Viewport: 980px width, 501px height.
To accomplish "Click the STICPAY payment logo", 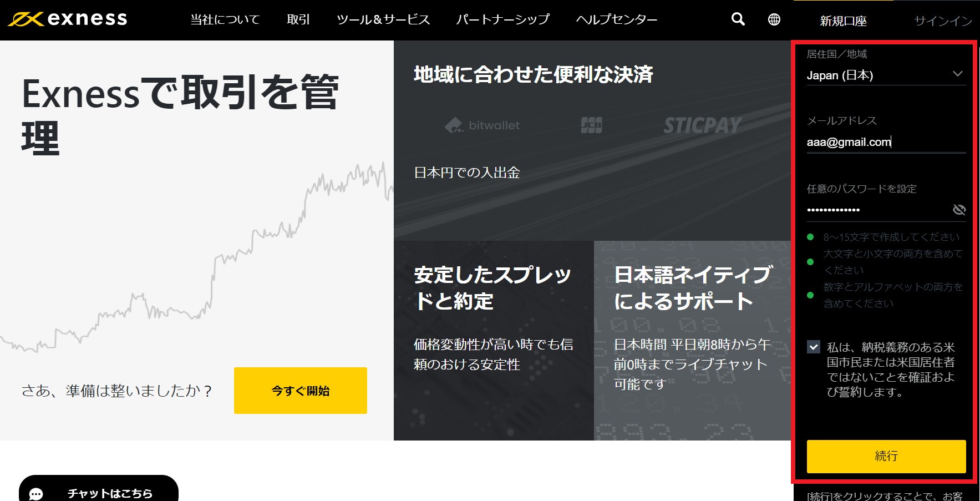I will pyautogui.click(x=702, y=125).
